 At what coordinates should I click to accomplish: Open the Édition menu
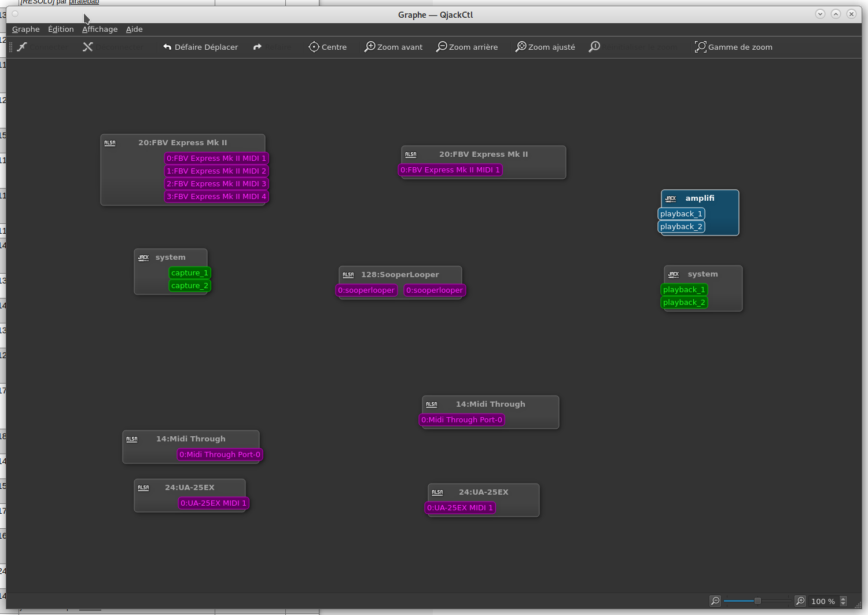click(61, 30)
